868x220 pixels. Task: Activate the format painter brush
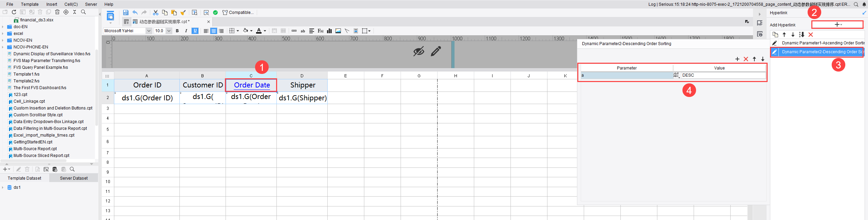(x=183, y=13)
